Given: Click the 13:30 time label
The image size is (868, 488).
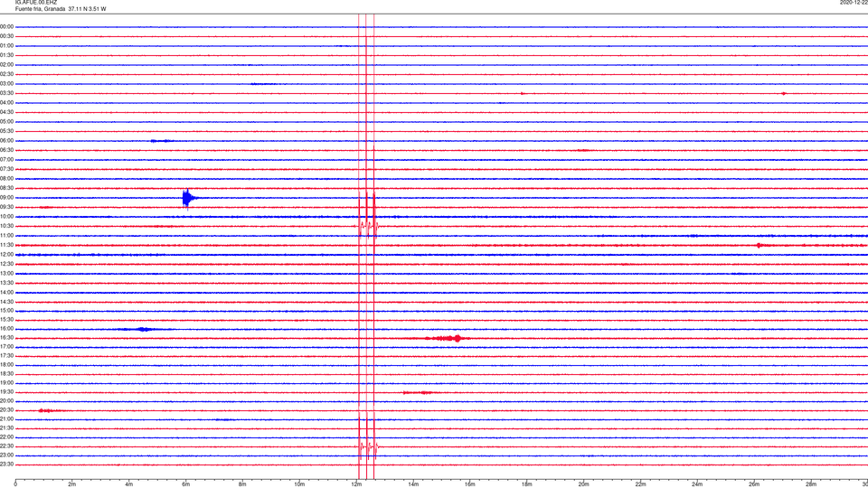Looking at the screenshot, I should (x=6, y=283).
